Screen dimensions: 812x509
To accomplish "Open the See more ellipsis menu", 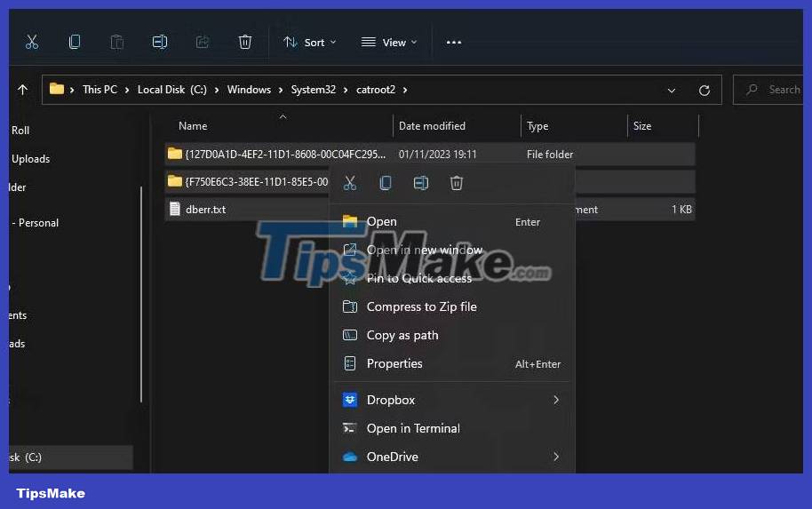I will pyautogui.click(x=454, y=43).
